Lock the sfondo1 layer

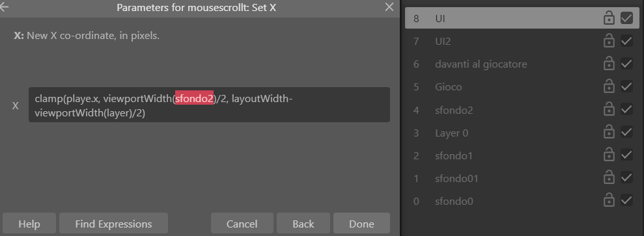(x=609, y=155)
